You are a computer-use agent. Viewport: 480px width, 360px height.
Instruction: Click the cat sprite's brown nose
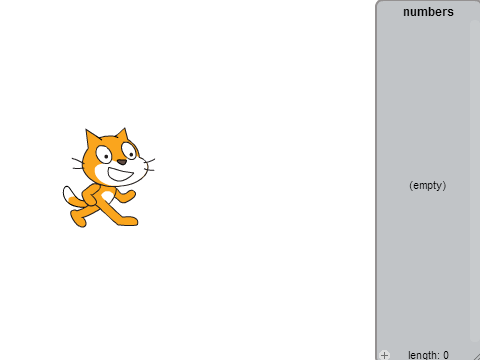(122, 162)
